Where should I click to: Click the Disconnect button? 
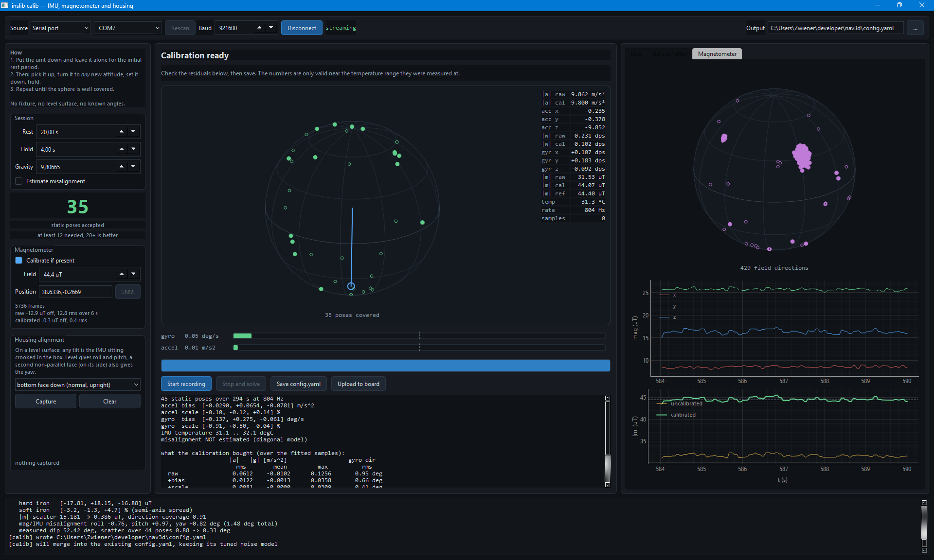pyautogui.click(x=302, y=28)
